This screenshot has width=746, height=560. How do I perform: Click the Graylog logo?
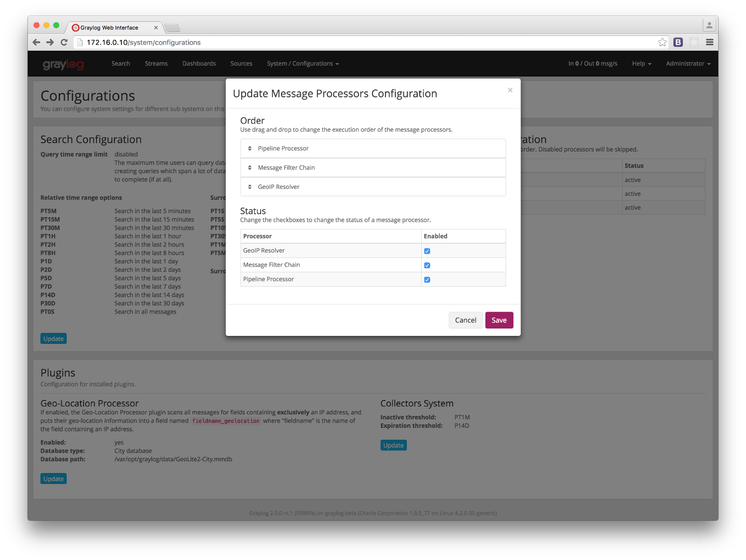point(63,64)
